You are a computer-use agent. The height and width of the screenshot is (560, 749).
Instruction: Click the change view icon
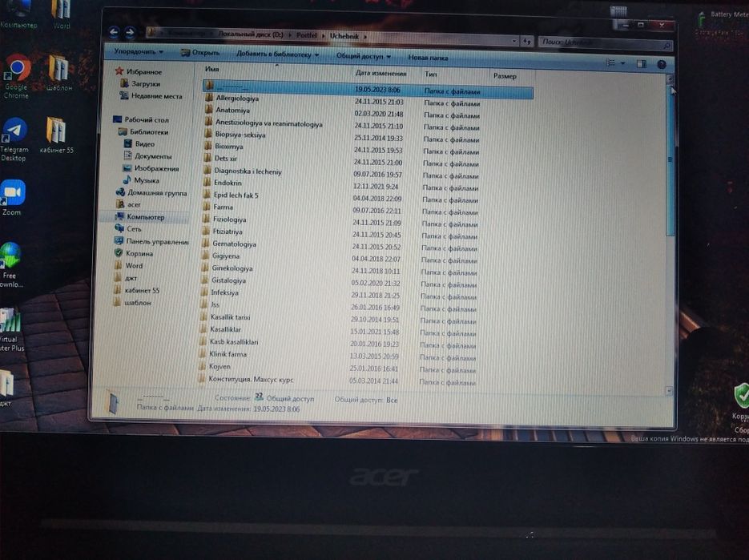coord(610,62)
